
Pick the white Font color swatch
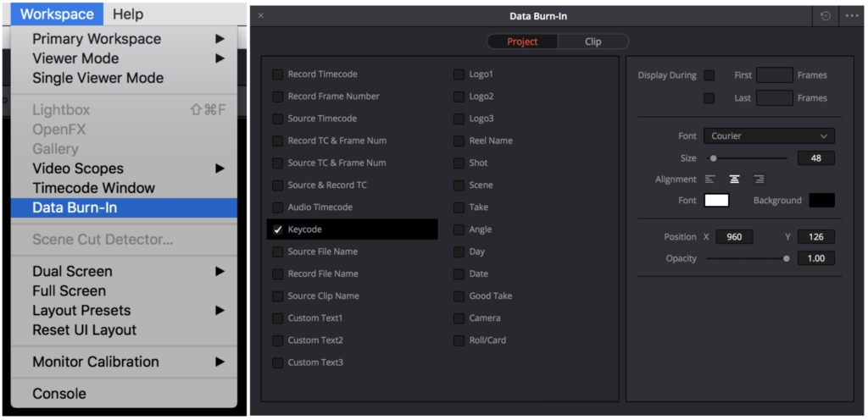click(716, 200)
